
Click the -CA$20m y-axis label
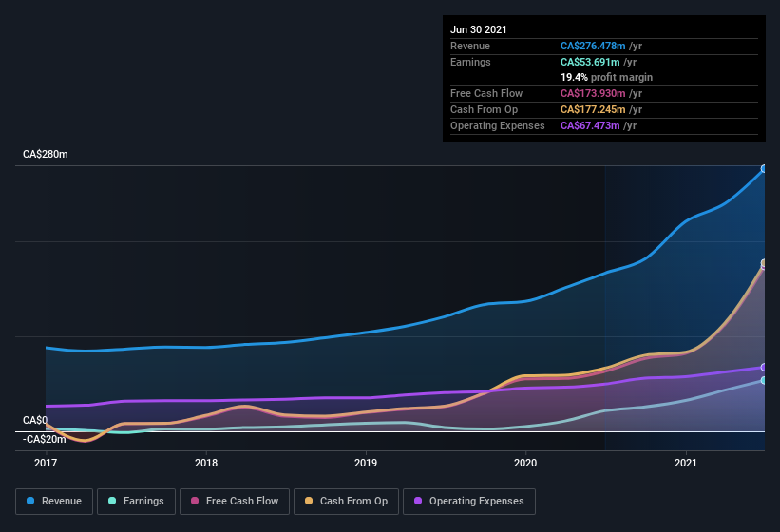(x=45, y=439)
